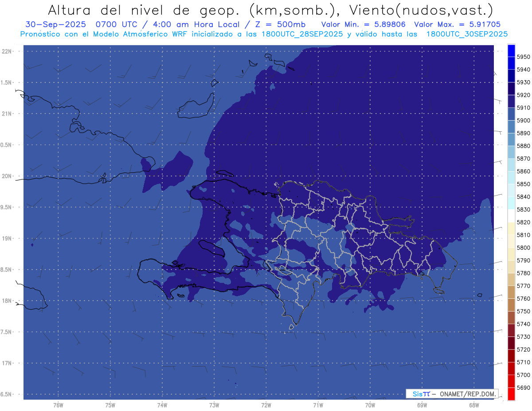Click the "76W" longitude label
The width and height of the screenshot is (532, 411).
[x=58, y=405]
